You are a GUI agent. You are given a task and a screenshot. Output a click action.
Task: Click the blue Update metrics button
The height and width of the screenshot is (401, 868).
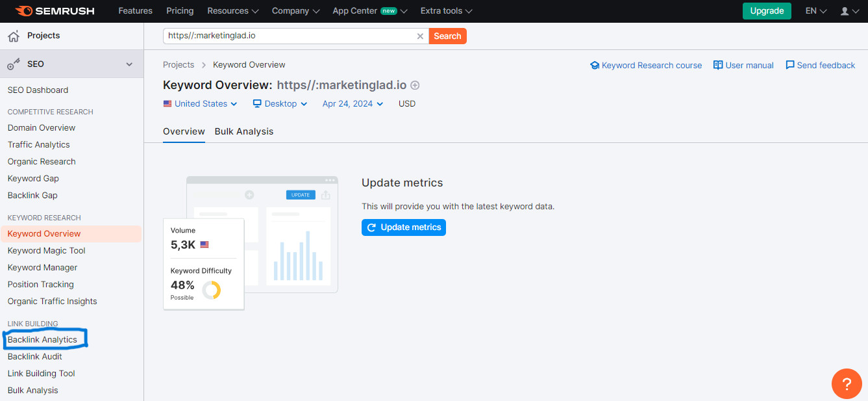click(404, 227)
